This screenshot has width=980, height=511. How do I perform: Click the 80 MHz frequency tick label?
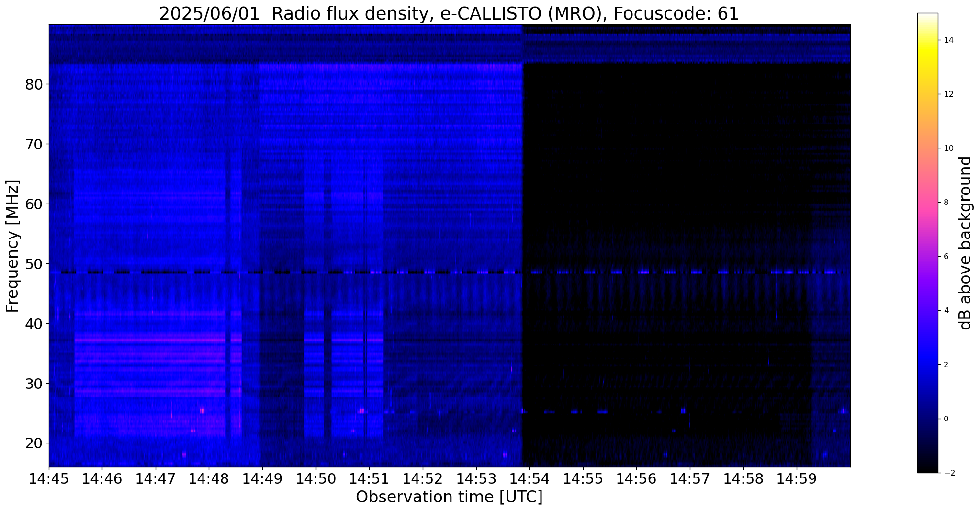(x=33, y=84)
